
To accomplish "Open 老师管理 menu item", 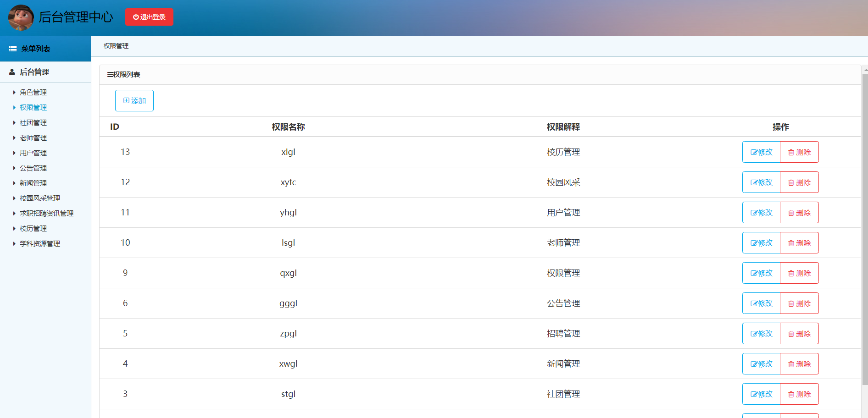I will coord(33,137).
